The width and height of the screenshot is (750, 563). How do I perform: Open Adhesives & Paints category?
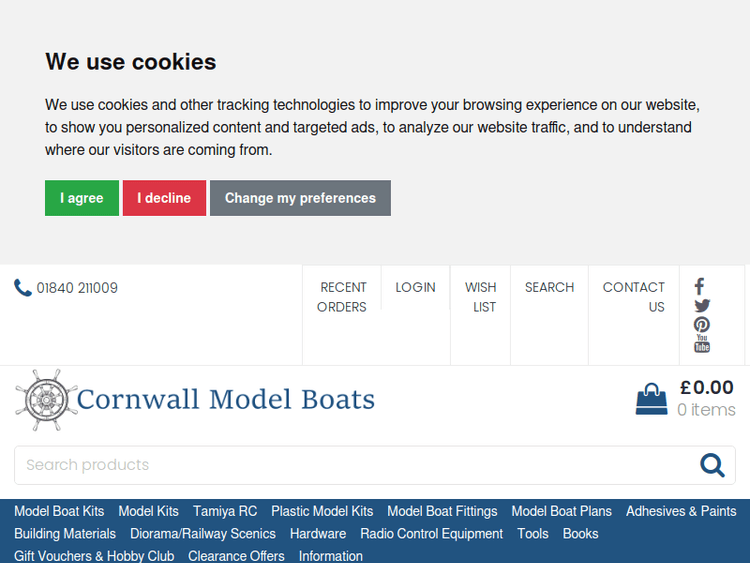[x=681, y=511]
